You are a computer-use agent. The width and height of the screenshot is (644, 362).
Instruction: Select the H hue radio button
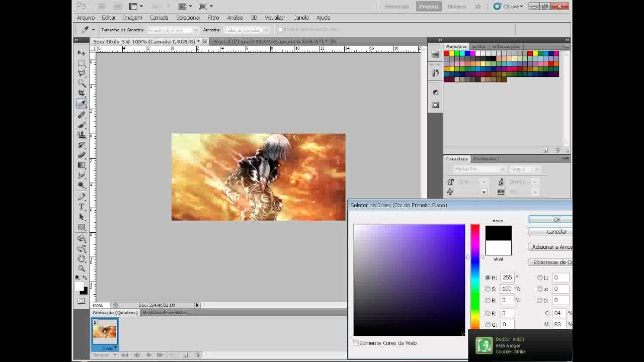(488, 278)
